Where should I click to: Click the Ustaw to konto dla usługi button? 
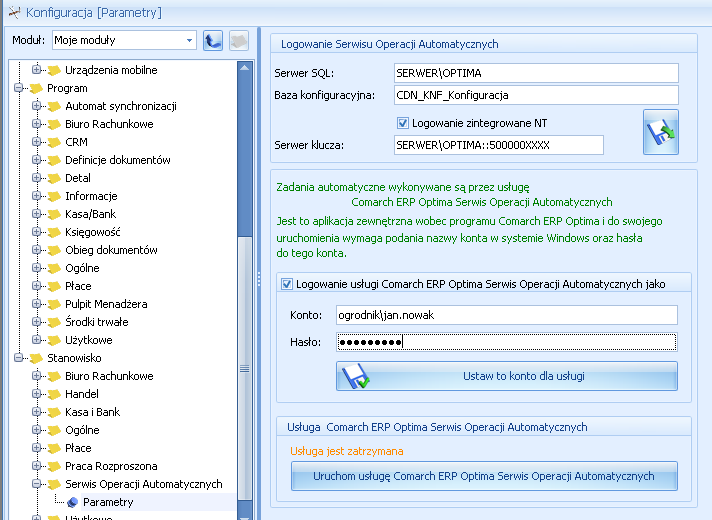coord(507,376)
